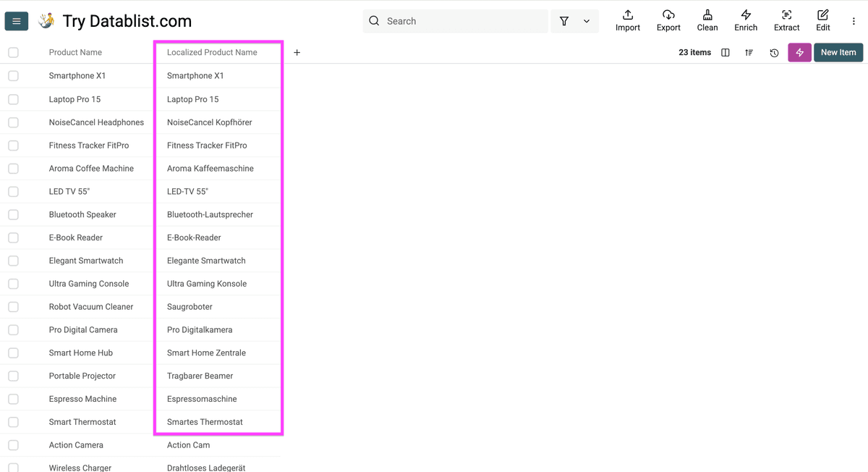Toggle the column layout view icon
Image resolution: width=868 pixels, height=472 pixels.
tap(726, 53)
